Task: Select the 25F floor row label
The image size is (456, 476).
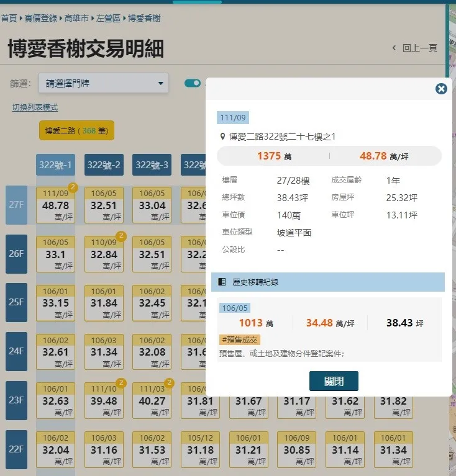Action: coord(16,302)
